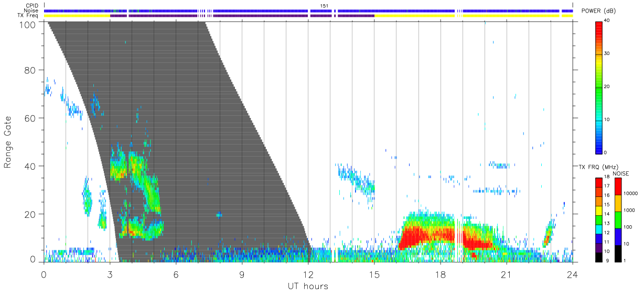Click NOISE legend label '1000'
This screenshot has width=644, height=297.
[630, 210]
